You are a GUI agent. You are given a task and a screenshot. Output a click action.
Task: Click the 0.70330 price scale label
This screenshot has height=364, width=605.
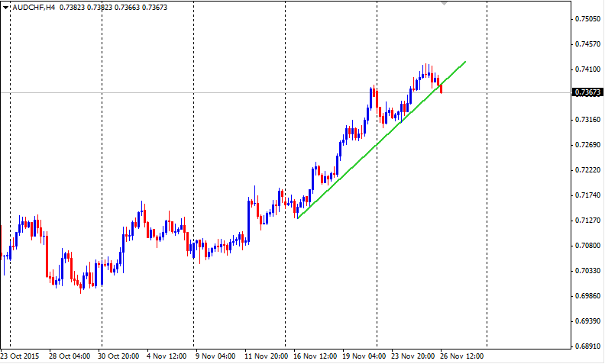(587, 271)
